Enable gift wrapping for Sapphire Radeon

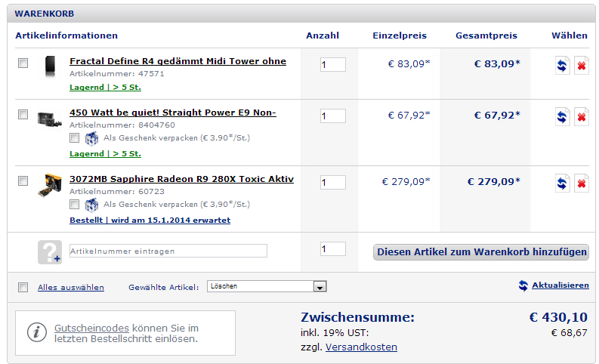74,204
